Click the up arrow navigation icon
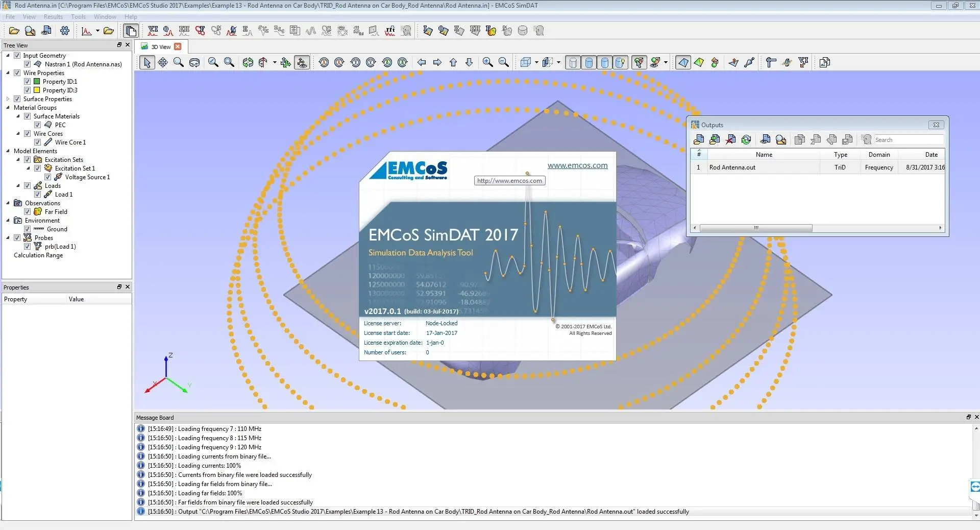The width and height of the screenshot is (980, 530). (453, 62)
